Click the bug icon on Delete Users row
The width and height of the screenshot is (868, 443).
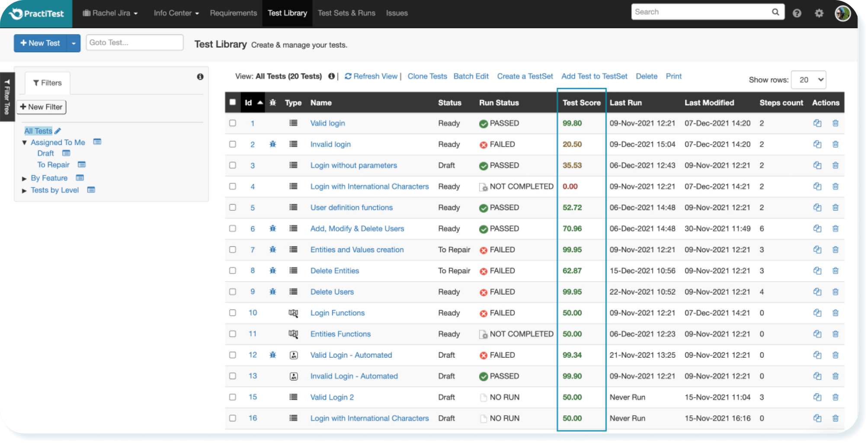tap(272, 292)
